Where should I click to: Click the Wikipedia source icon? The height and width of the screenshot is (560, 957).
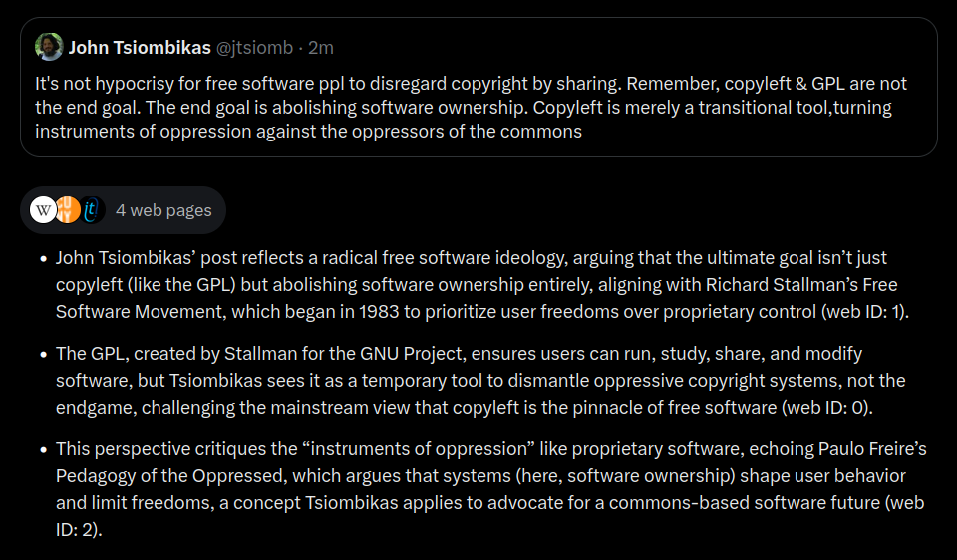click(43, 210)
